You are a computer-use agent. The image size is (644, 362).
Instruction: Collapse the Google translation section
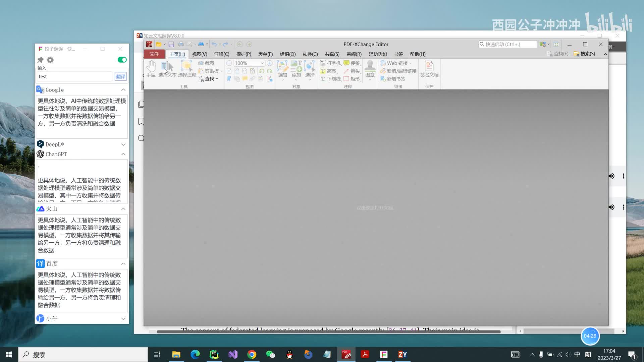pos(123,90)
